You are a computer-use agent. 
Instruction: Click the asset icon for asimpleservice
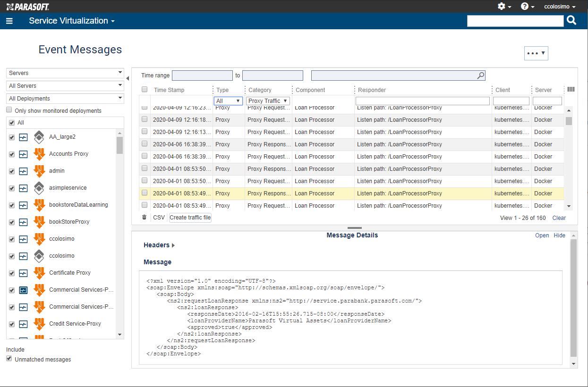click(x=39, y=188)
